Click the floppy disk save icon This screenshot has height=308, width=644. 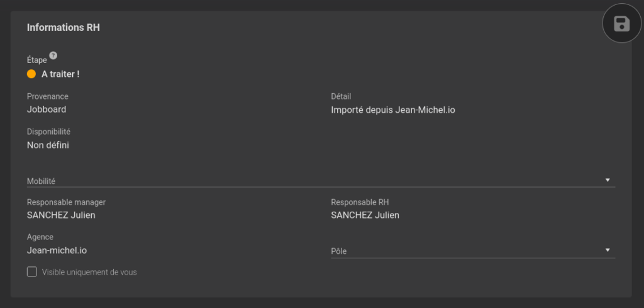pyautogui.click(x=621, y=23)
